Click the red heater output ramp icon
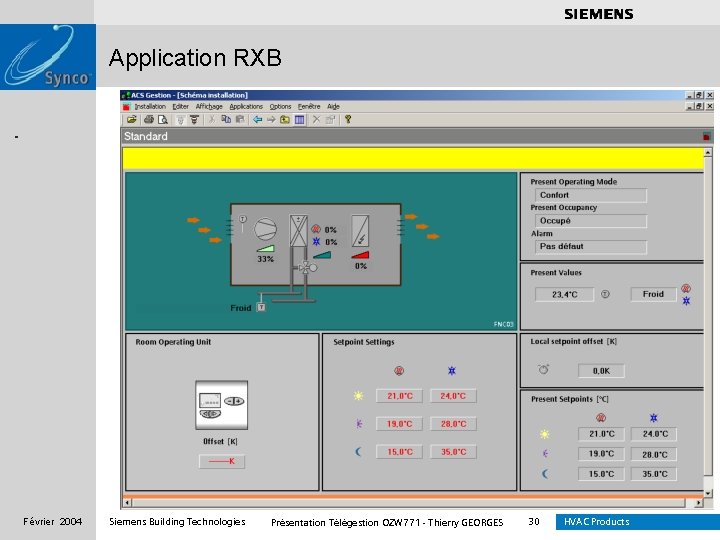 point(360,255)
